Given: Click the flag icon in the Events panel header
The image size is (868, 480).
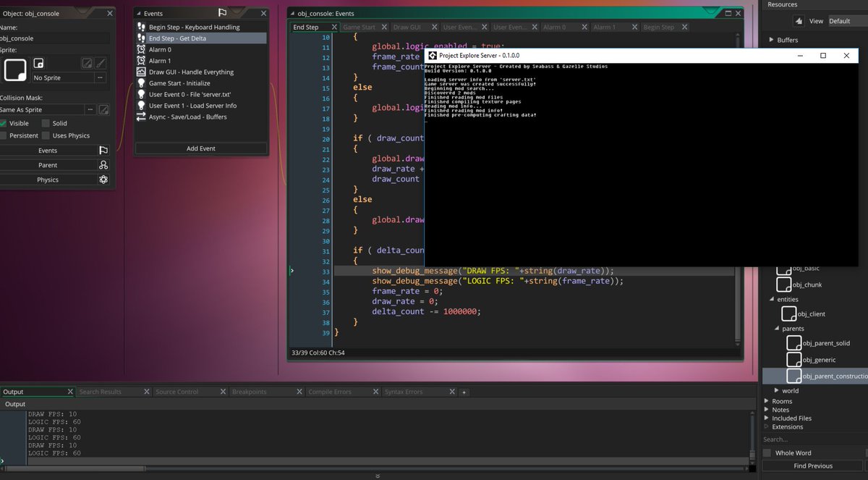Looking at the screenshot, I should coord(223,12).
